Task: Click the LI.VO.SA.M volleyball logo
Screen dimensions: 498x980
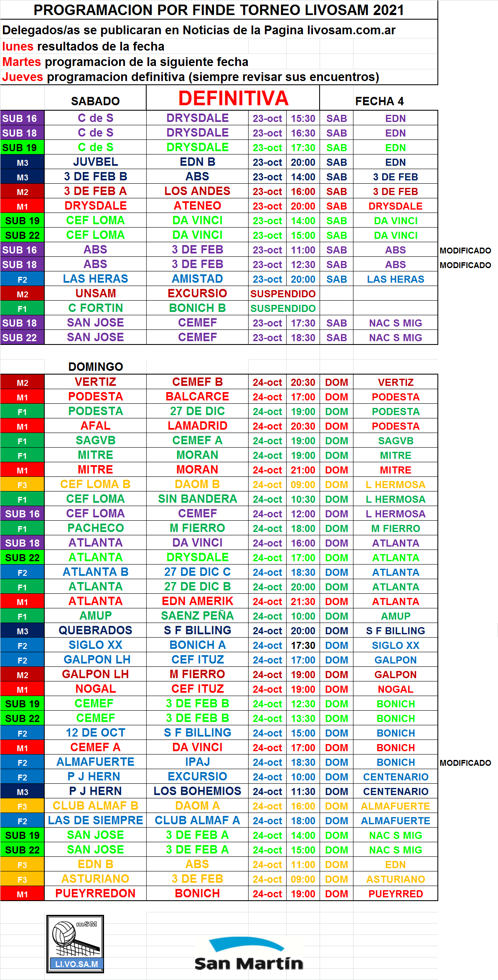Action: pyautogui.click(x=75, y=944)
